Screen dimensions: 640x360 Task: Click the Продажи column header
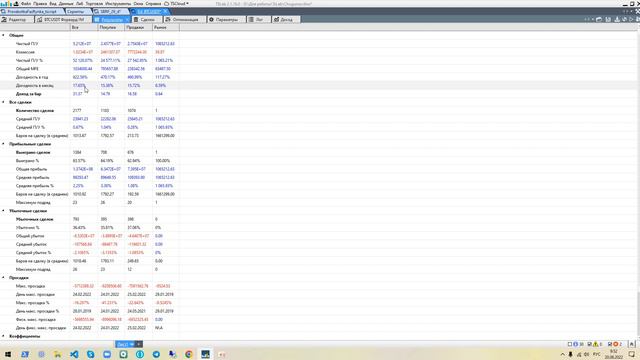pyautogui.click(x=138, y=27)
